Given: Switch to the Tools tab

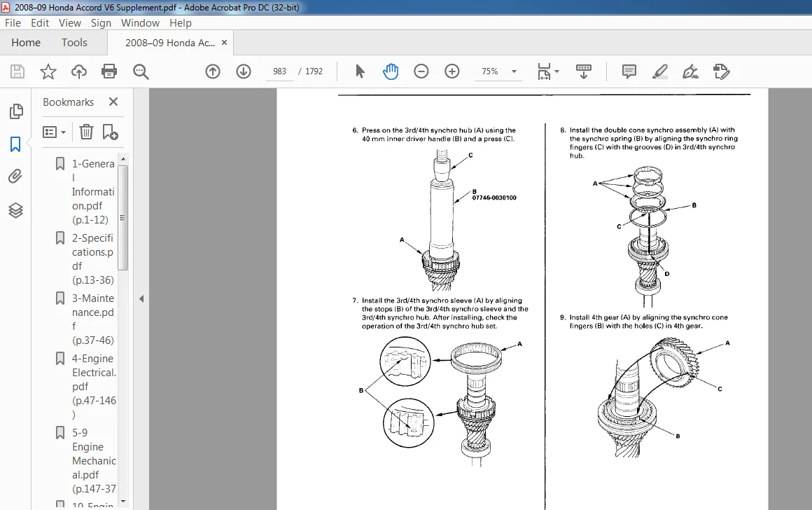Looking at the screenshot, I should pyautogui.click(x=74, y=43).
